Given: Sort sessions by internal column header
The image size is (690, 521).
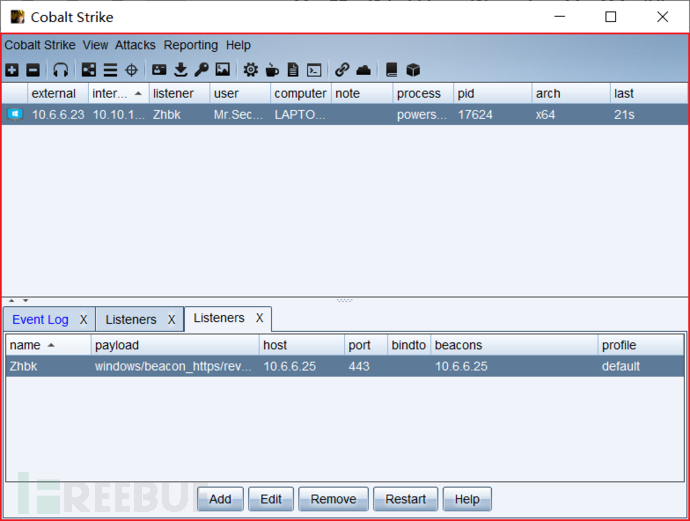Looking at the screenshot, I should point(119,93).
